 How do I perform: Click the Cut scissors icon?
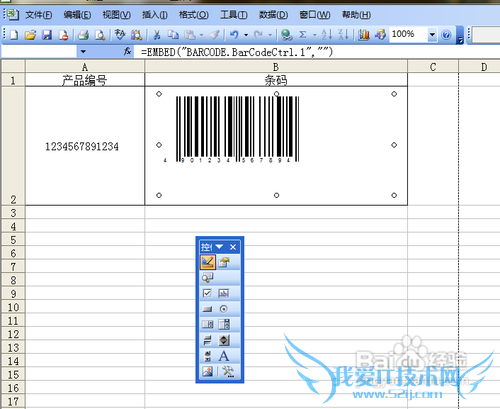click(x=157, y=35)
